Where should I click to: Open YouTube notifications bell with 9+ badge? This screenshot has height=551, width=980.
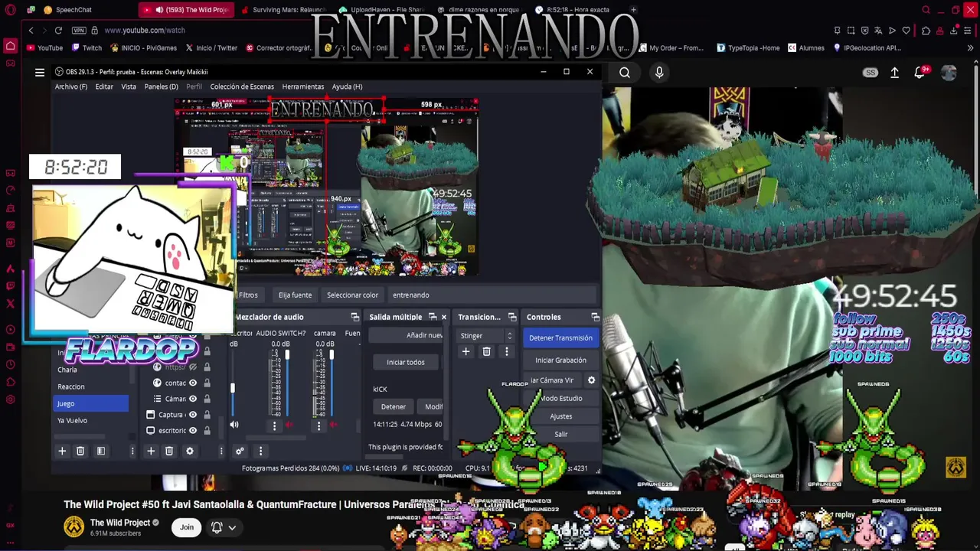[x=921, y=72]
